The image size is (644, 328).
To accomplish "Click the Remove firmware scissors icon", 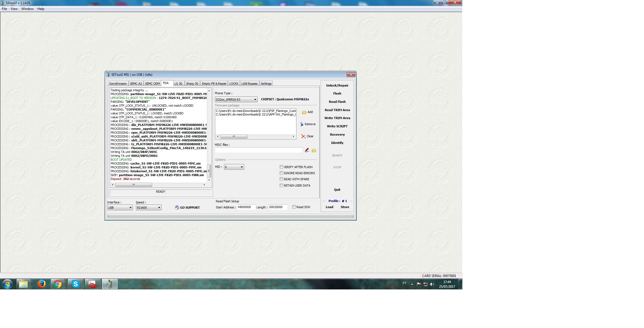I will (302, 124).
